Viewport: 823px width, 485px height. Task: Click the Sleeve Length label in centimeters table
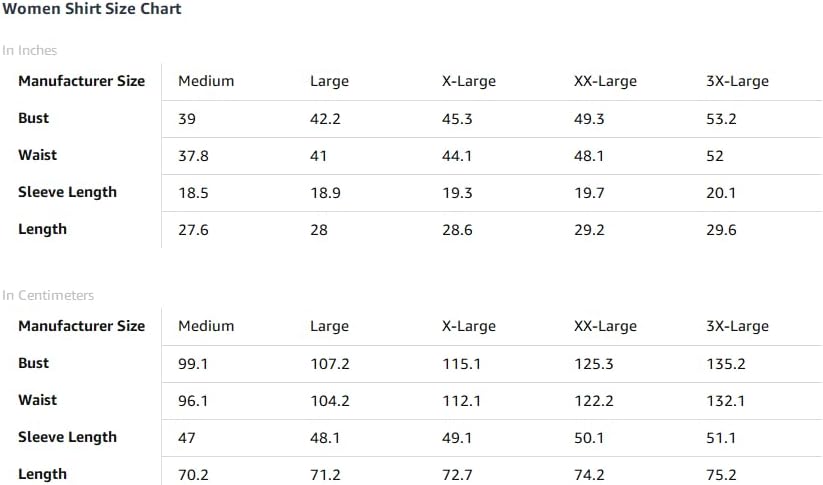coord(67,437)
